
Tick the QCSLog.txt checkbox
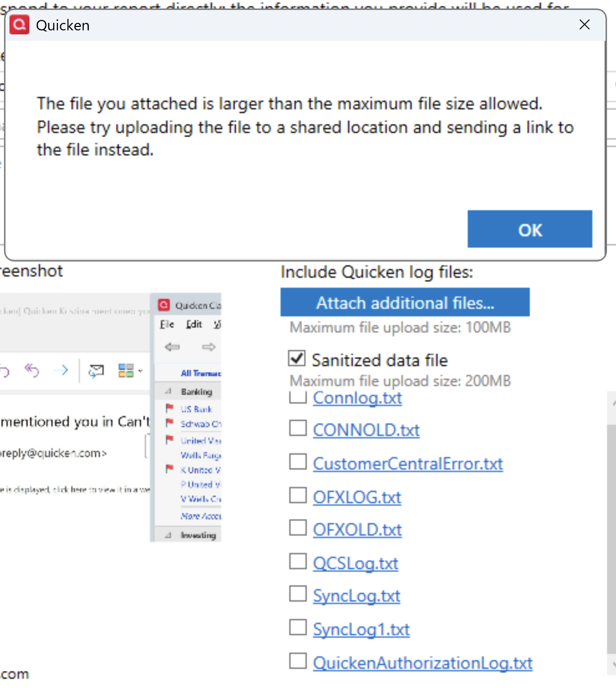(x=298, y=561)
